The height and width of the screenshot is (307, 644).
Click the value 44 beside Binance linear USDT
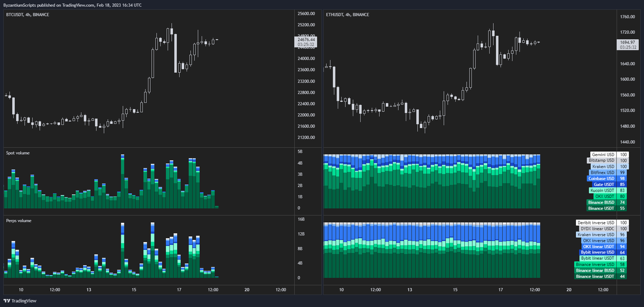[623, 276]
